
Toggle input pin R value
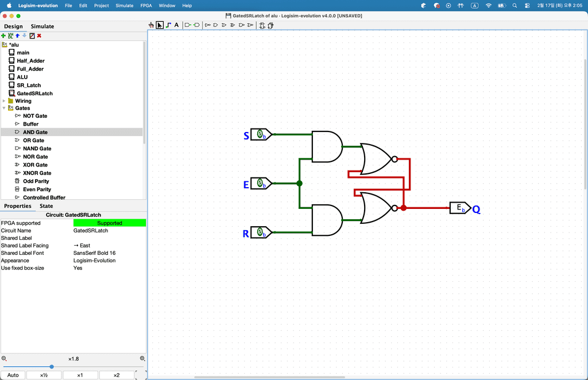coord(260,232)
